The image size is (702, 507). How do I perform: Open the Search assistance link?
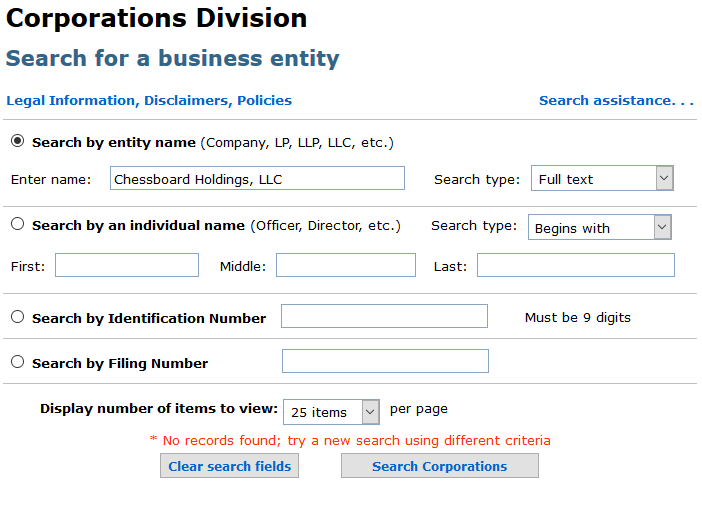616,100
